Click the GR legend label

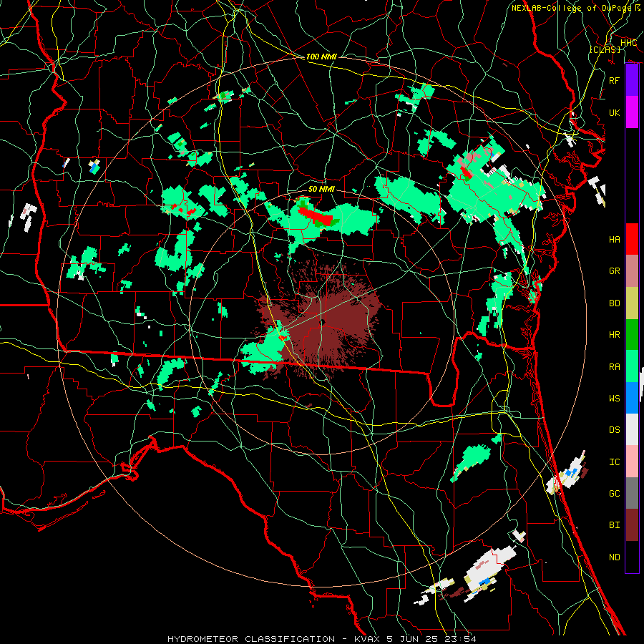pyautogui.click(x=614, y=271)
